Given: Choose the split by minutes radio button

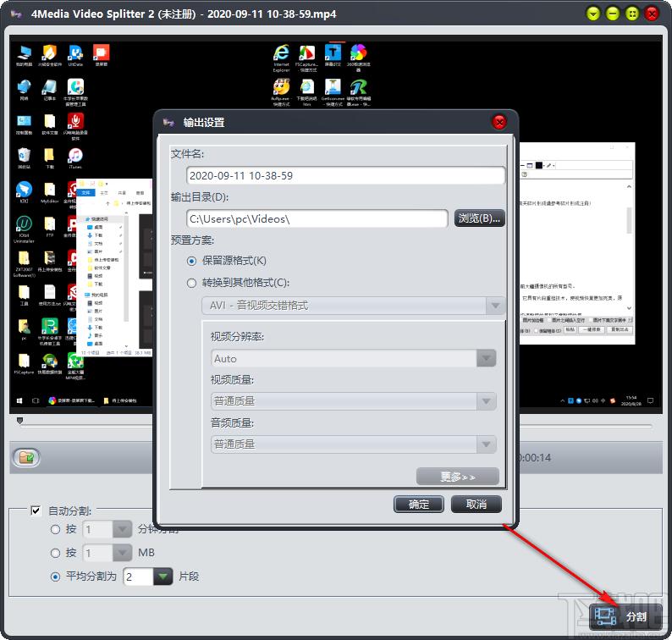Looking at the screenshot, I should 55,530.
